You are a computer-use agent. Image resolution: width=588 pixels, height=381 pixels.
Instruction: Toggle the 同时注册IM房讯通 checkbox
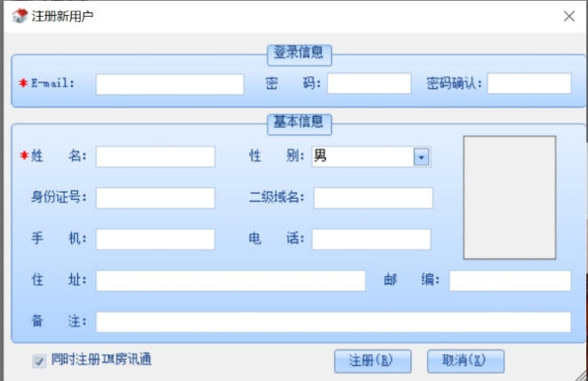tap(38, 361)
